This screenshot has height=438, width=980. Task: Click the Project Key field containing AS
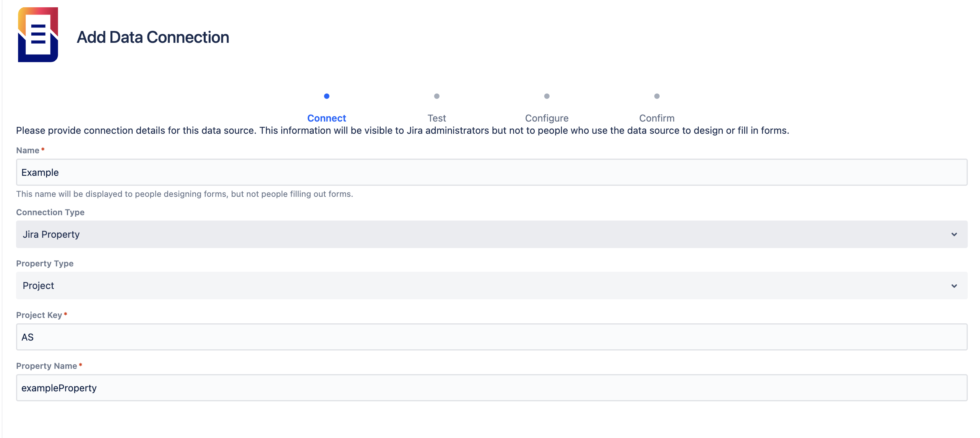(492, 337)
